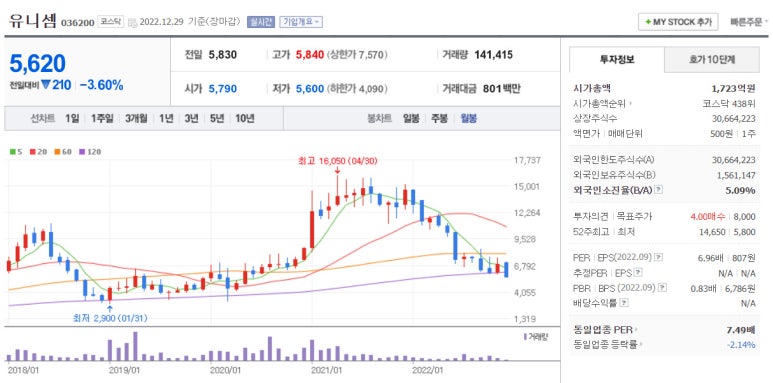Screen dimensions: 773x383
Task: Click the 거래량 value 141,415
Action: [493, 55]
